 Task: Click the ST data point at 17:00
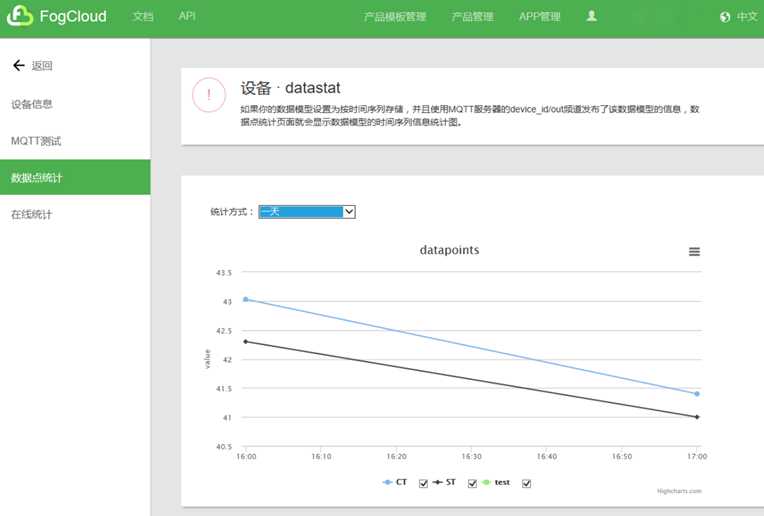pos(697,417)
